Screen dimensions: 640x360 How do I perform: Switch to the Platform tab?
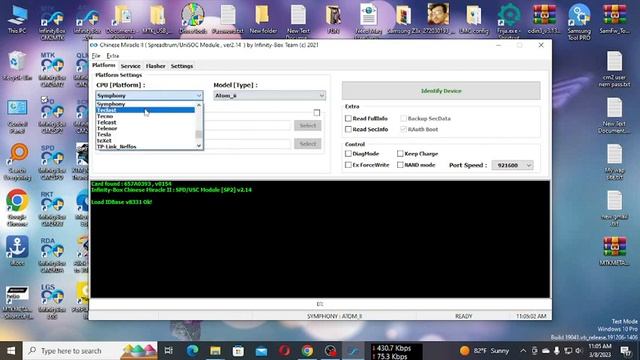point(104,66)
